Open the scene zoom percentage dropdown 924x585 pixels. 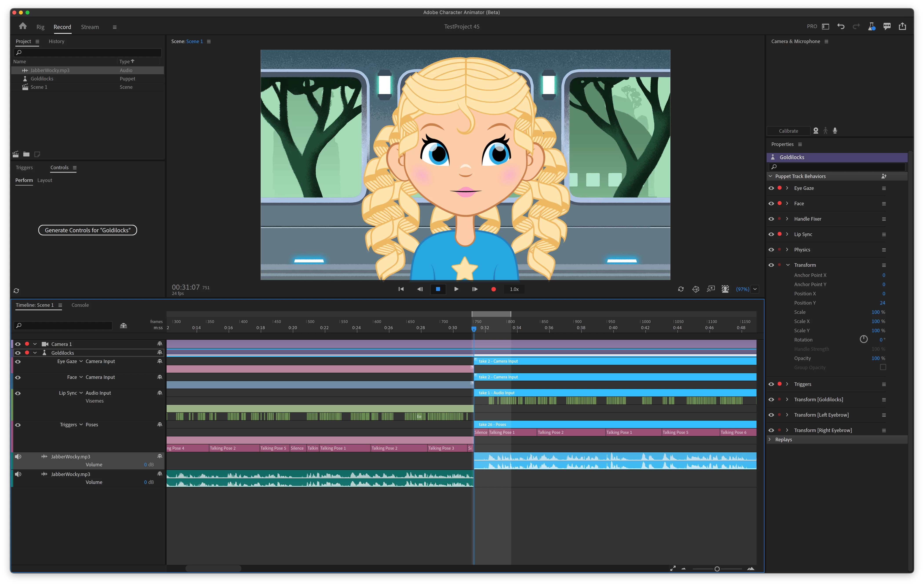(x=755, y=289)
